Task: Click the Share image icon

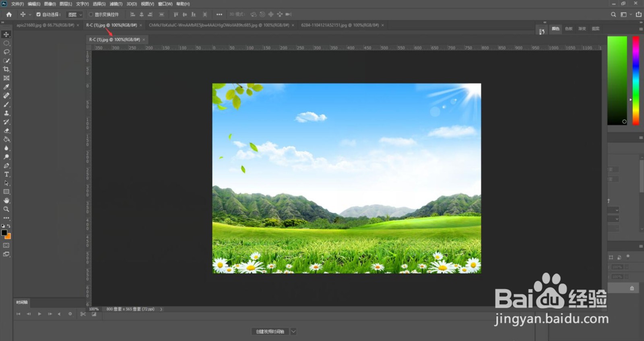Action: [x=638, y=14]
